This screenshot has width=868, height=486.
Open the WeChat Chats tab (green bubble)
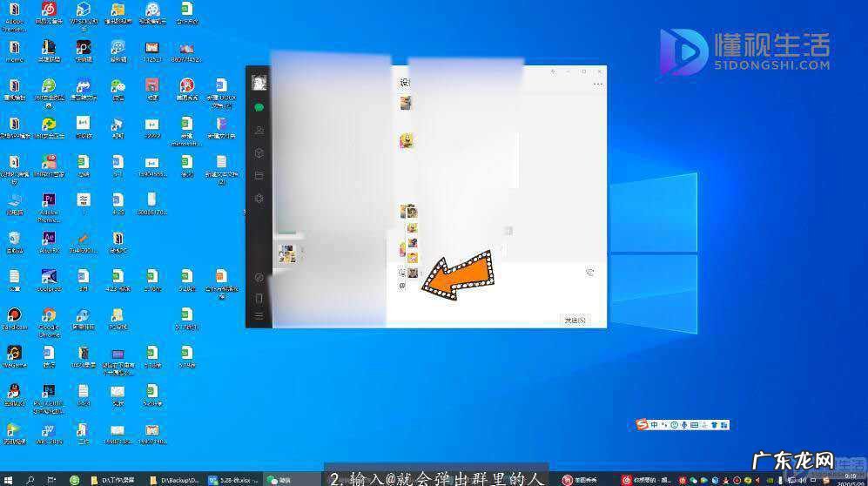tap(259, 107)
